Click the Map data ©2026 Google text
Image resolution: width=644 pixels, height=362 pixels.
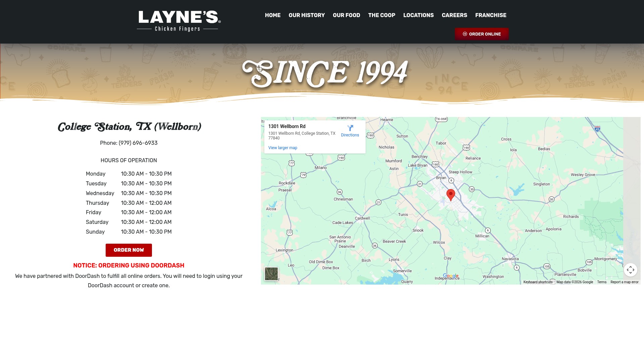[x=575, y=282]
